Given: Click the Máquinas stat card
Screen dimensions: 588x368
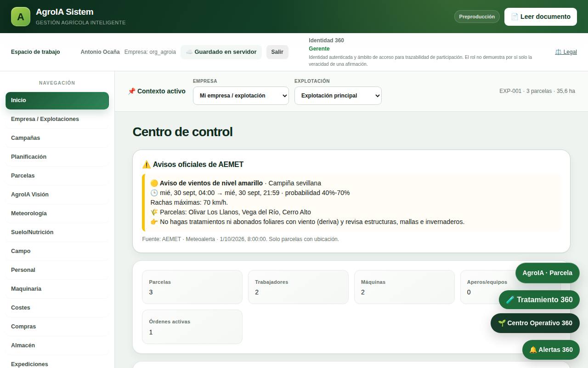Looking at the screenshot, I should coord(404,287).
